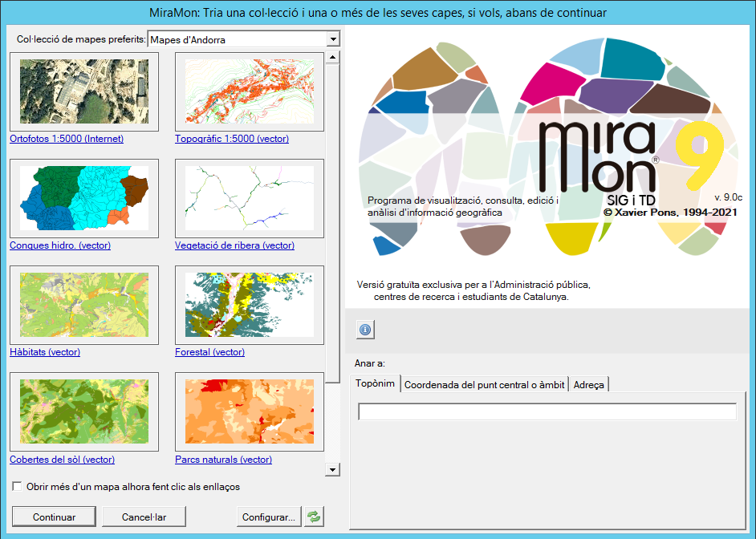This screenshot has height=539, width=756.
Task: Click the Continuar button
Action: tap(54, 517)
